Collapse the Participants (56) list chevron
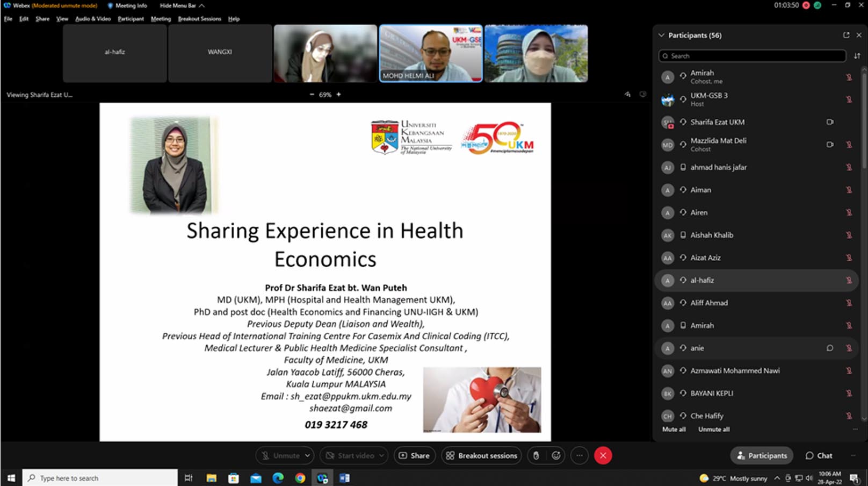The width and height of the screenshot is (868, 486). click(x=661, y=35)
